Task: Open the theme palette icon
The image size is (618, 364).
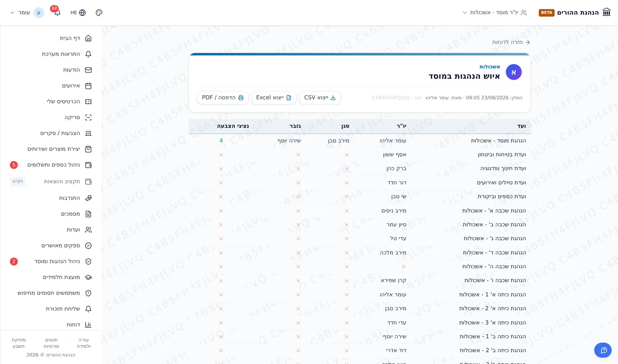Action: (99, 12)
